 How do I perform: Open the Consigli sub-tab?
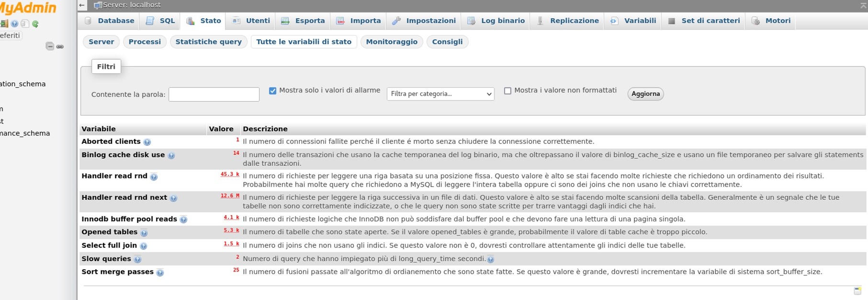pos(447,42)
